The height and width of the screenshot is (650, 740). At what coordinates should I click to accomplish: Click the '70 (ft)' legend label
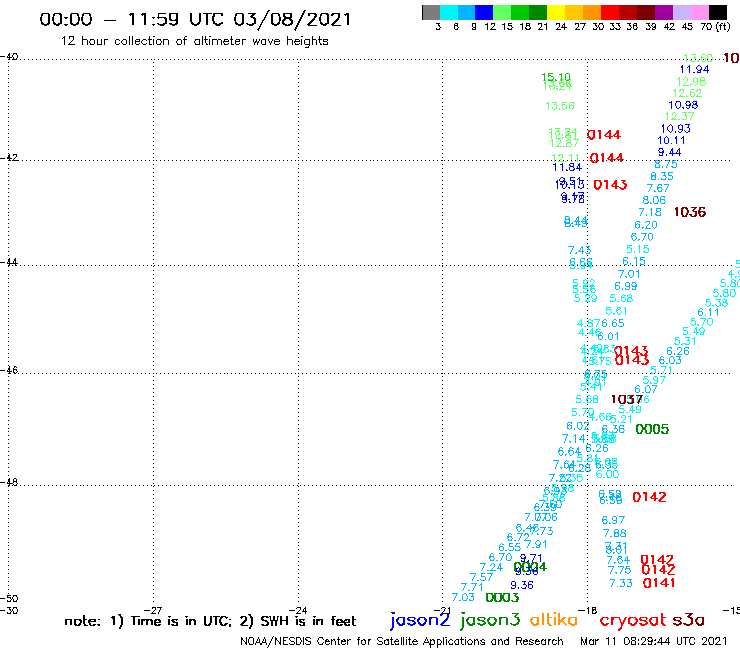715,27
